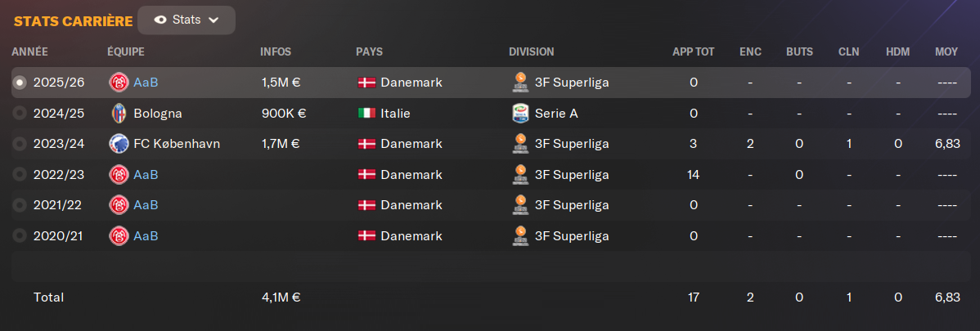Open the Stats view dropdown

(187, 20)
